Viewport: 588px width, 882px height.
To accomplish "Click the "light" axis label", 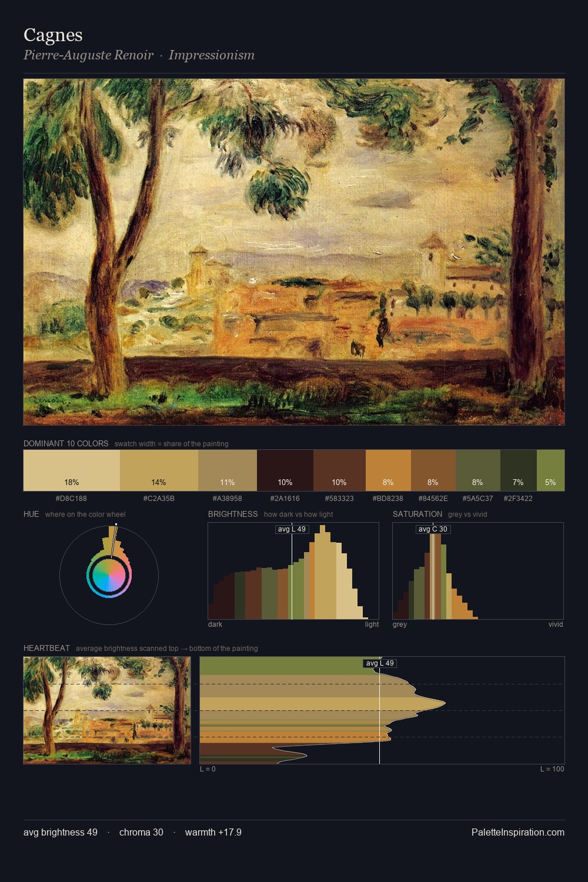I will pos(372,624).
